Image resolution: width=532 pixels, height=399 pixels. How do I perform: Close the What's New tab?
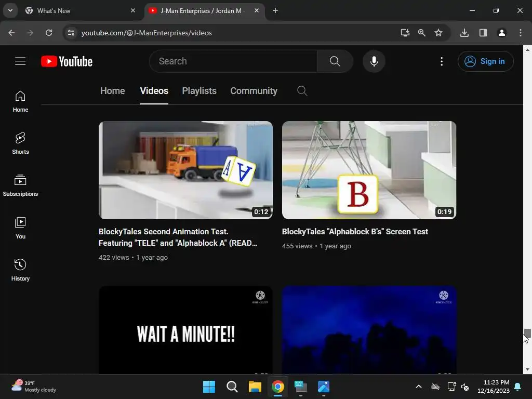click(133, 10)
